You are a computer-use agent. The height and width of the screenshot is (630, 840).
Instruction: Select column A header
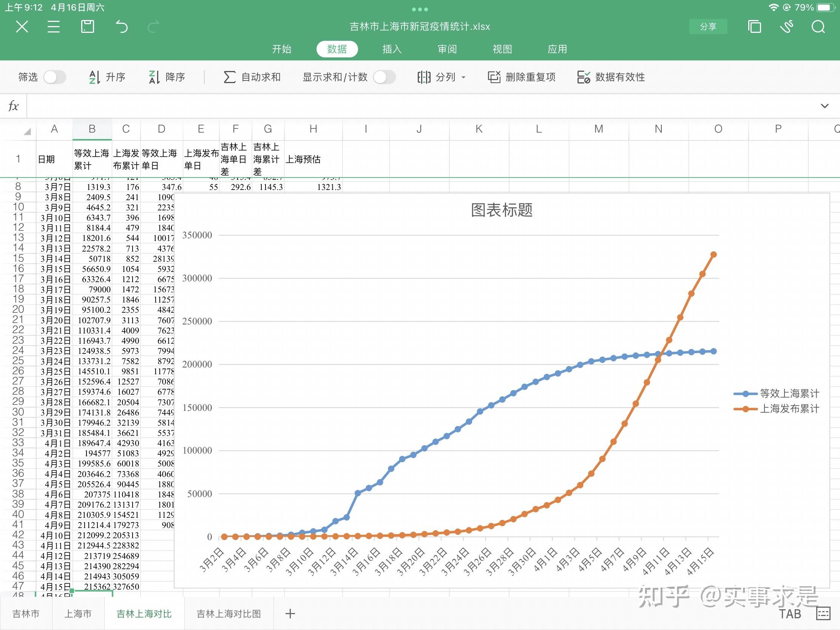[54, 129]
